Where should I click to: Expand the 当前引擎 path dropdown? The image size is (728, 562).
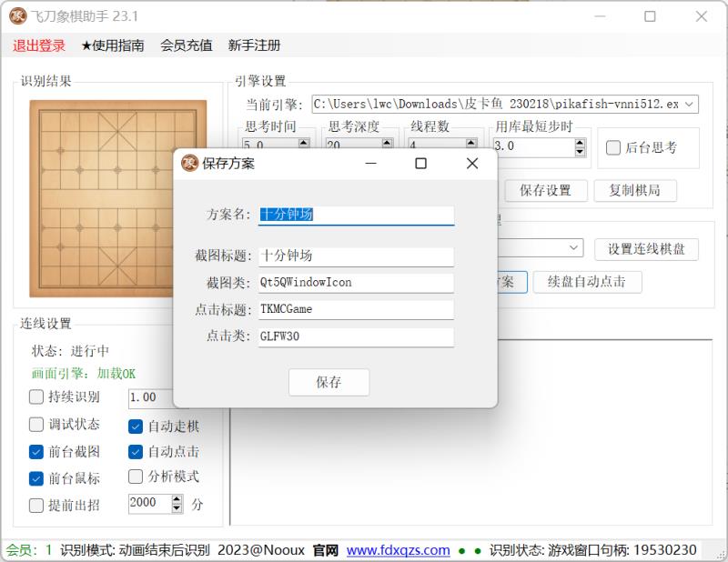[689, 105]
